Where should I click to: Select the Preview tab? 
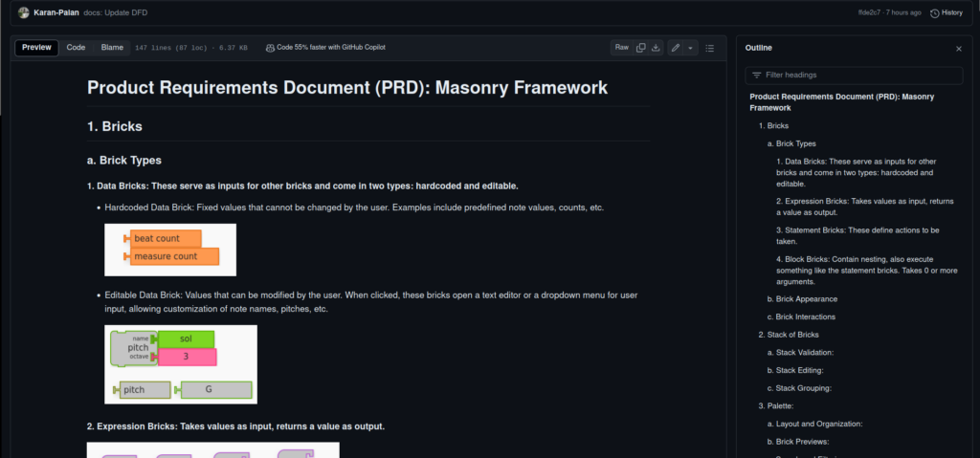pyautogui.click(x=37, y=47)
